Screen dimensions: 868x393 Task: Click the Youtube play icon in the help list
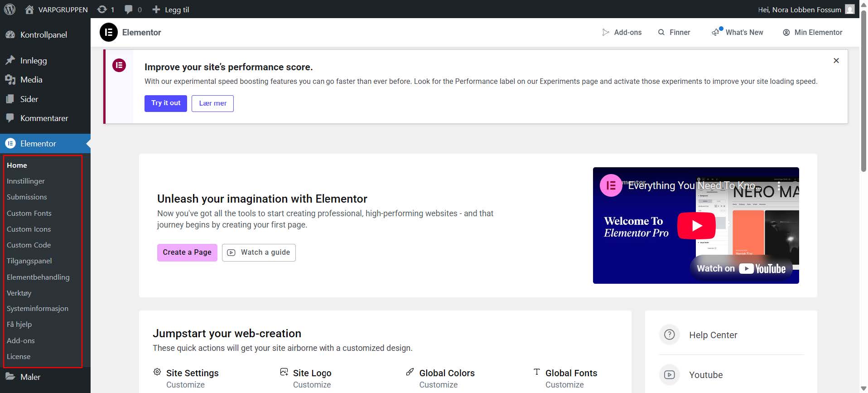[670, 374]
